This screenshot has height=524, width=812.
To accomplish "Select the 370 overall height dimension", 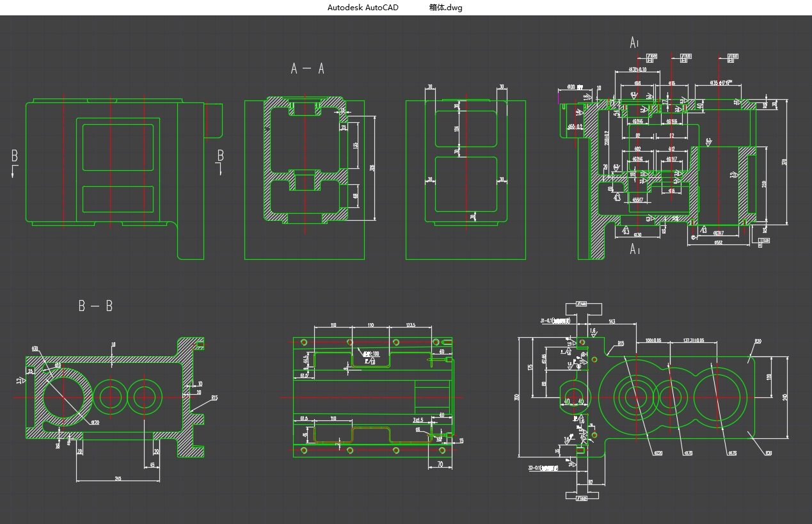I will tap(784, 163).
